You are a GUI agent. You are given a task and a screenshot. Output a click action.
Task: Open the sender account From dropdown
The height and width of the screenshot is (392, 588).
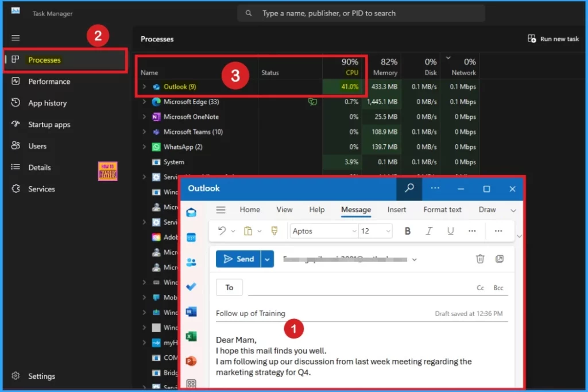(415, 259)
